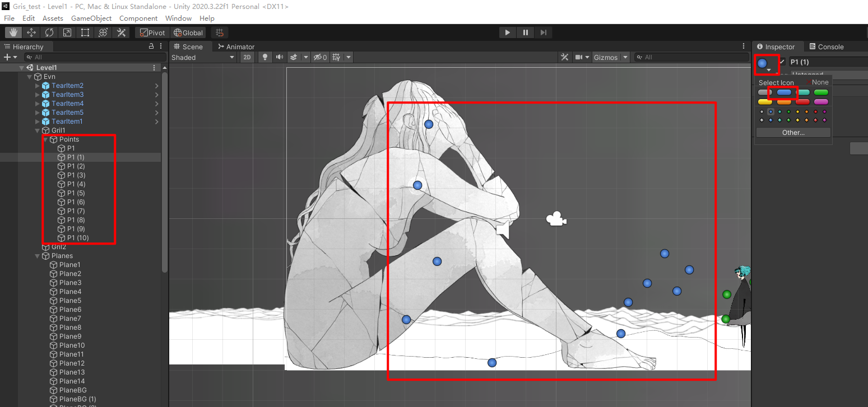Viewport: 868px width, 407px height.
Task: Open scene camera settings dropdown
Action: [583, 57]
